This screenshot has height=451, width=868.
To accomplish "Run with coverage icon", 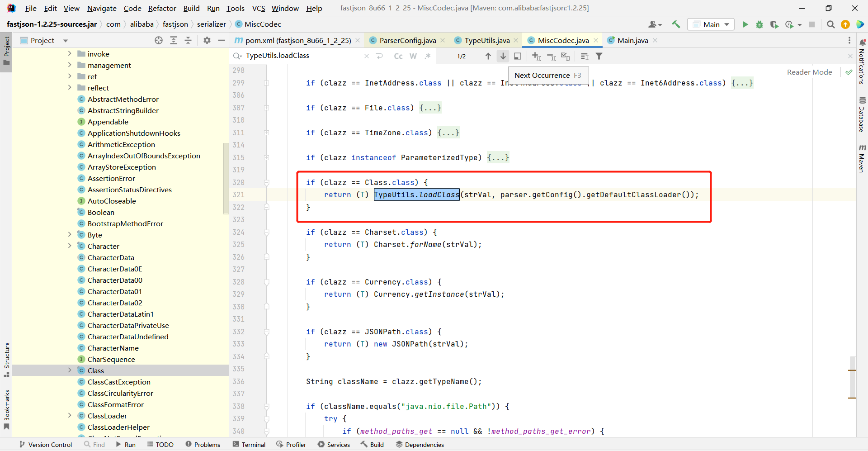I will click(x=774, y=24).
